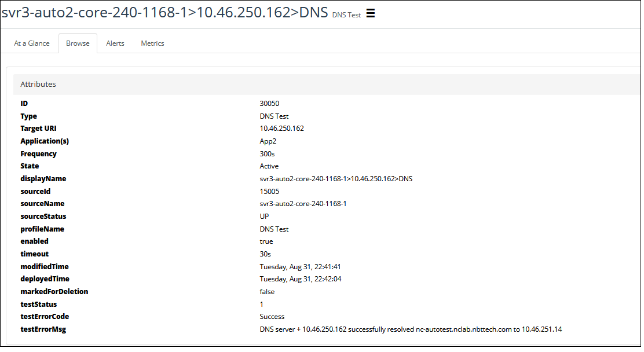Open the Alerts tab
Image resolution: width=644 pixels, height=352 pixels.
click(x=115, y=43)
